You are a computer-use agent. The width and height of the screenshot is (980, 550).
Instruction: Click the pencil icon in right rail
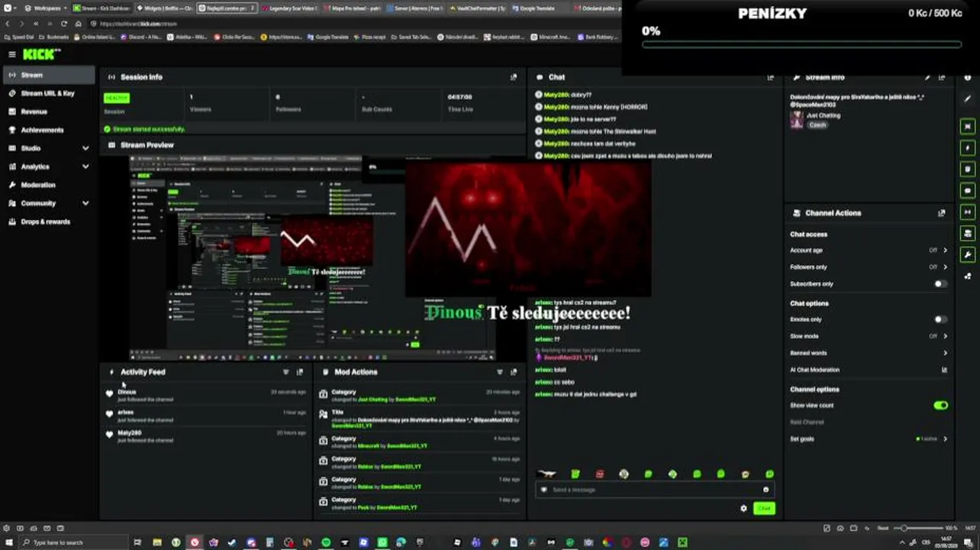coord(969,99)
